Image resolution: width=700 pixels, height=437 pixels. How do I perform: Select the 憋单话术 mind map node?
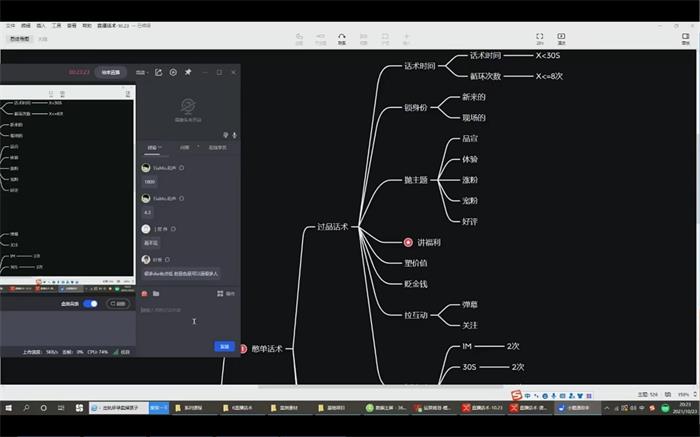[x=267, y=349]
